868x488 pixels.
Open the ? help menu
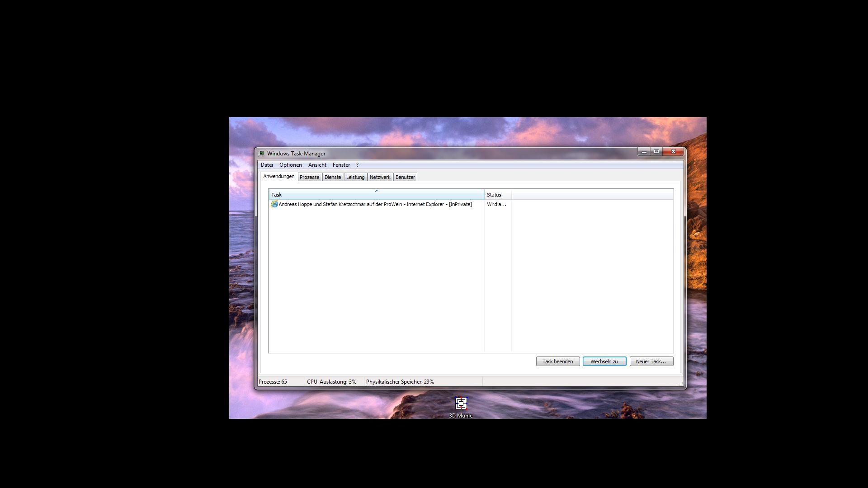tap(357, 165)
